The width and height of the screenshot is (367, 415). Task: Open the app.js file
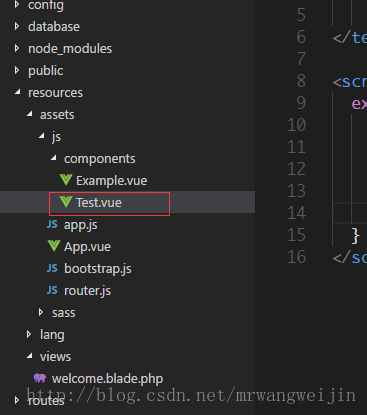pos(81,225)
